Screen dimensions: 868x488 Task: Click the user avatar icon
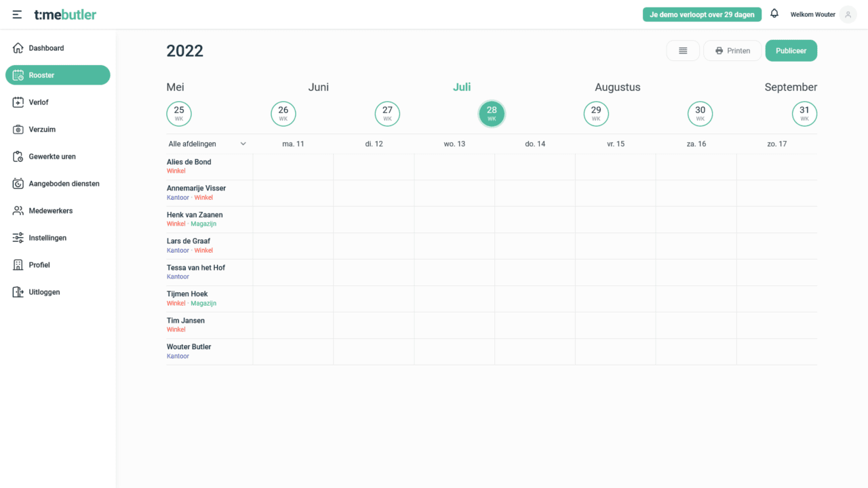coord(848,14)
